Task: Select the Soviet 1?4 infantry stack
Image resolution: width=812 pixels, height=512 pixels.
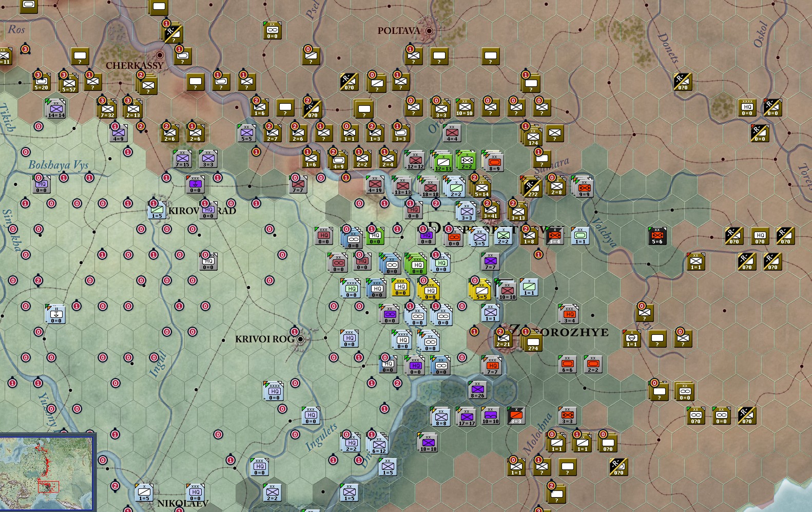Action: [532, 136]
